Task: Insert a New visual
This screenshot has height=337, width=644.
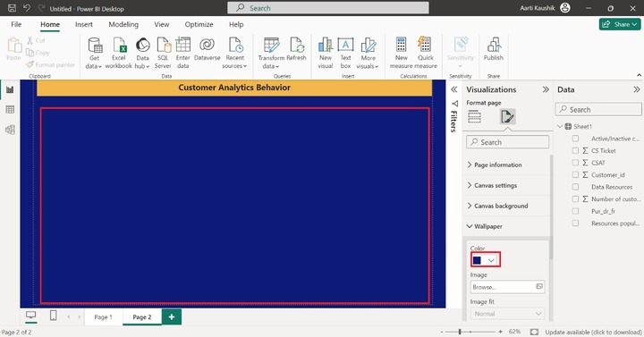Action: pyautogui.click(x=326, y=53)
